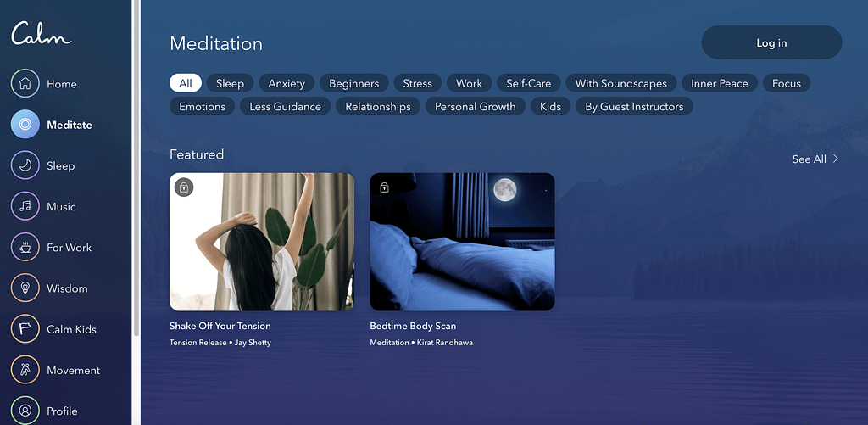This screenshot has width=868, height=425.
Task: Filter meditations by Beginners
Action: pyautogui.click(x=353, y=83)
